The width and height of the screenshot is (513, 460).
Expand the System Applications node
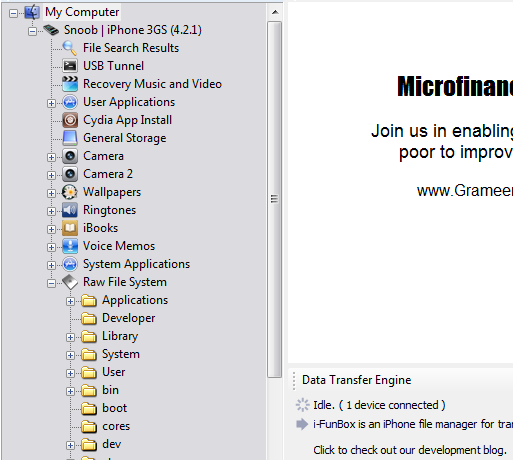tap(51, 265)
